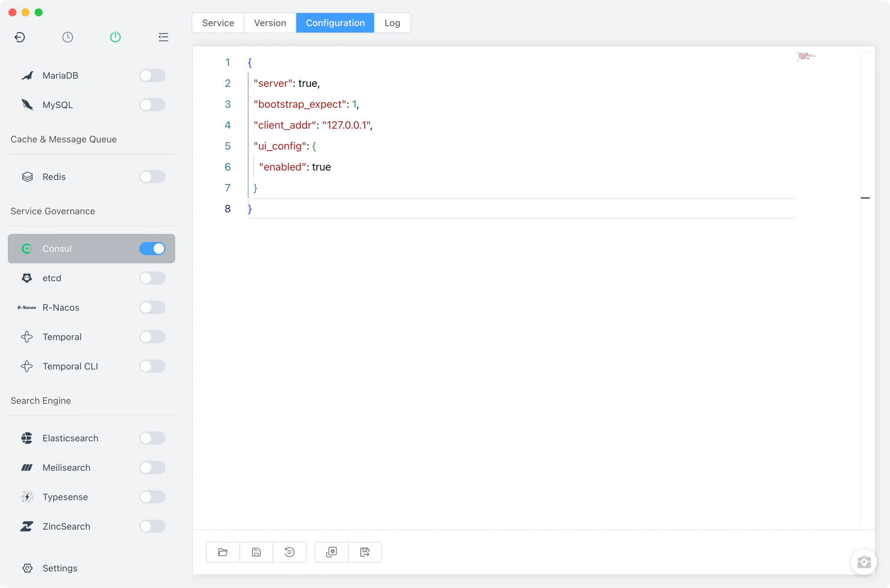Collapse sidebar with the menu-fold icon
The image size is (890, 588).
click(163, 37)
